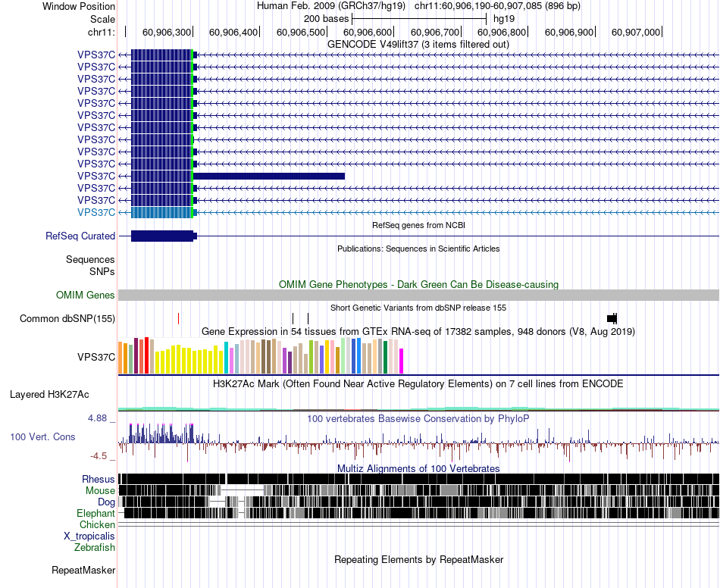Click the -4.5 conservation minimum value
This screenshot has height=588, width=720.
point(99,456)
